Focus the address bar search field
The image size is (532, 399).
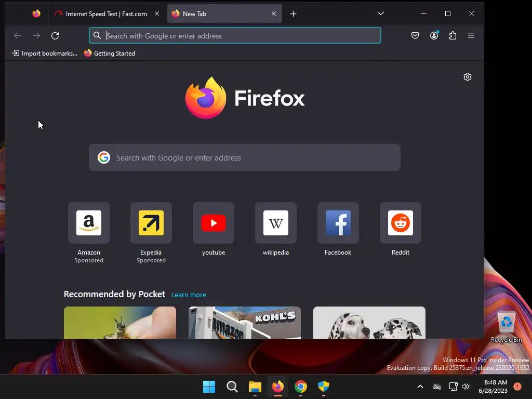[x=235, y=36]
